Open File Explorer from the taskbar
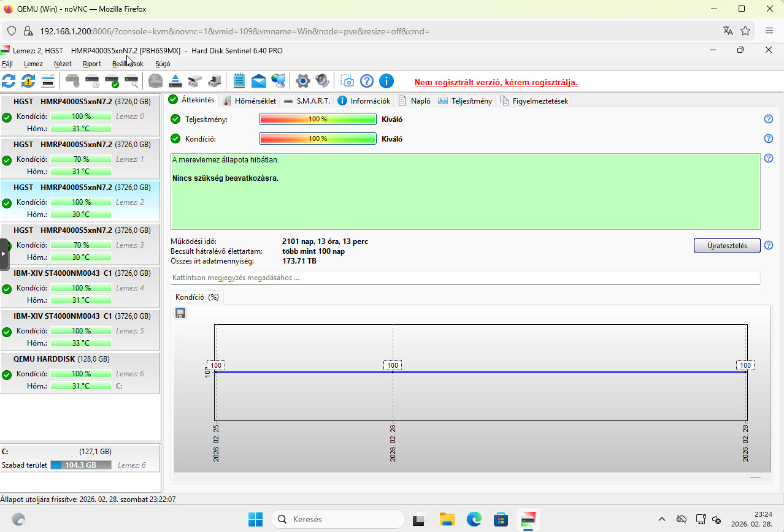784x532 pixels. click(x=446, y=519)
